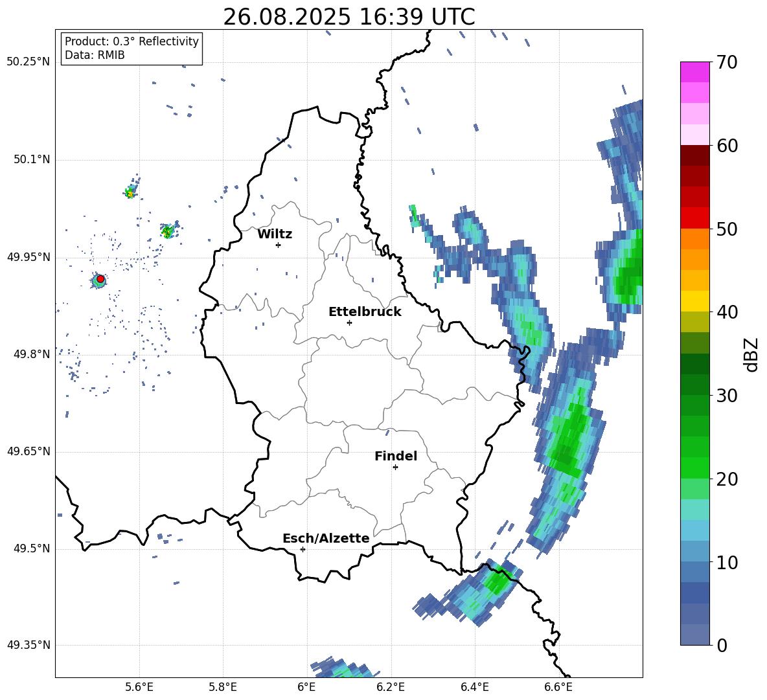Click the 6.6°E longitude label
The width and height of the screenshot is (767, 700).
coord(558,687)
